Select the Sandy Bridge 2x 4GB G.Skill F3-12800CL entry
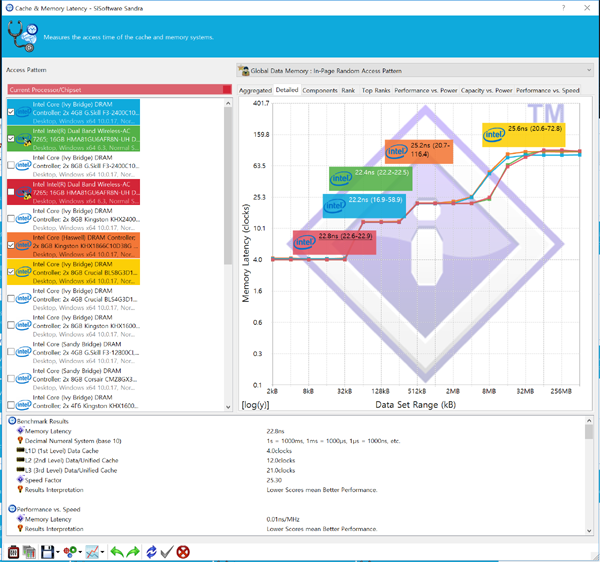 [x=73, y=352]
